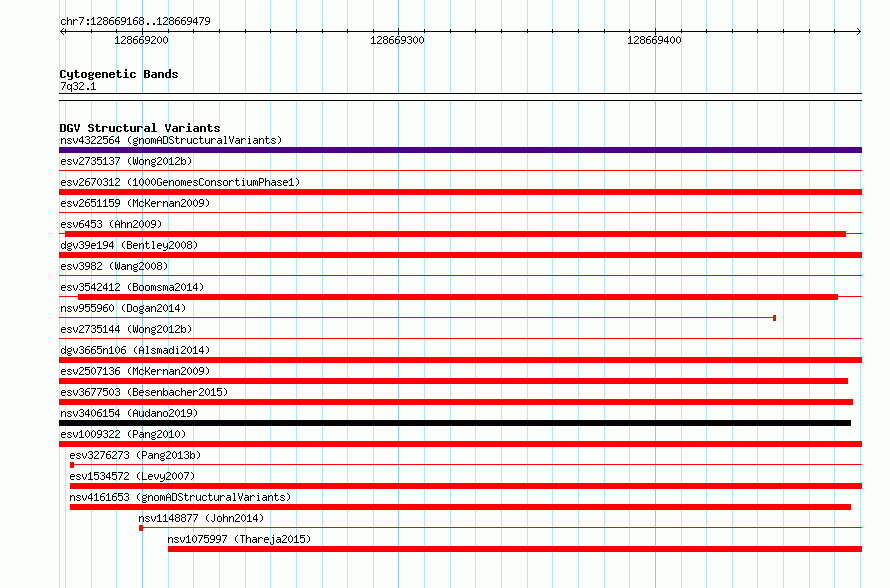Click the nsv955960 red end marker
Viewport: 890px width, 588px height.
tap(774, 318)
